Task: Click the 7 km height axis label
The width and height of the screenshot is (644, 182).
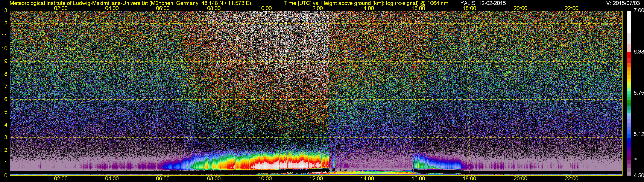Action: coord(6,87)
